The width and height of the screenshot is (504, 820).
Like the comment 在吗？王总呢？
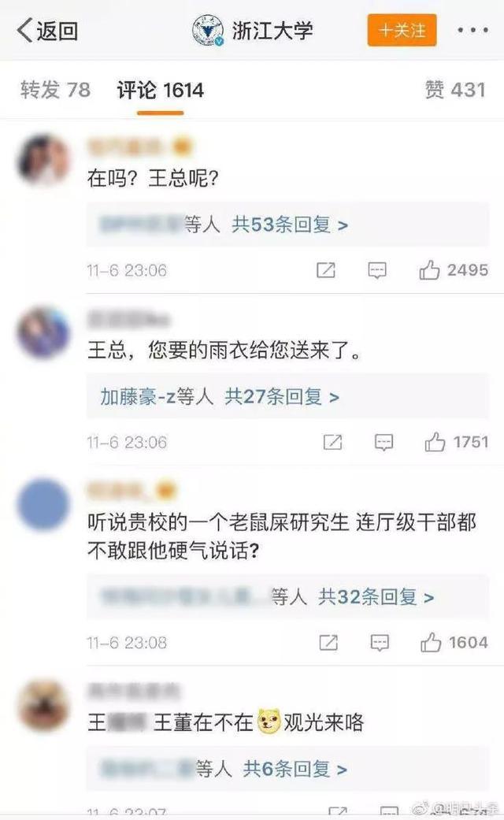coord(429,270)
